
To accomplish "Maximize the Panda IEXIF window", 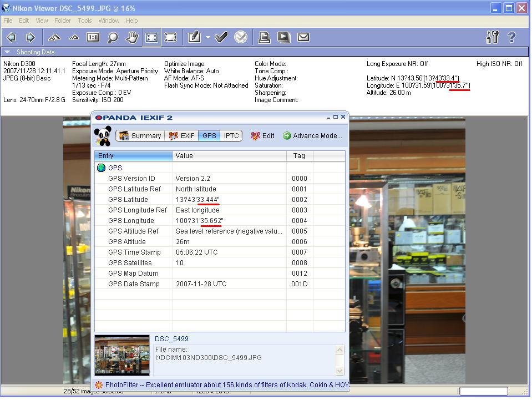I will [336, 117].
